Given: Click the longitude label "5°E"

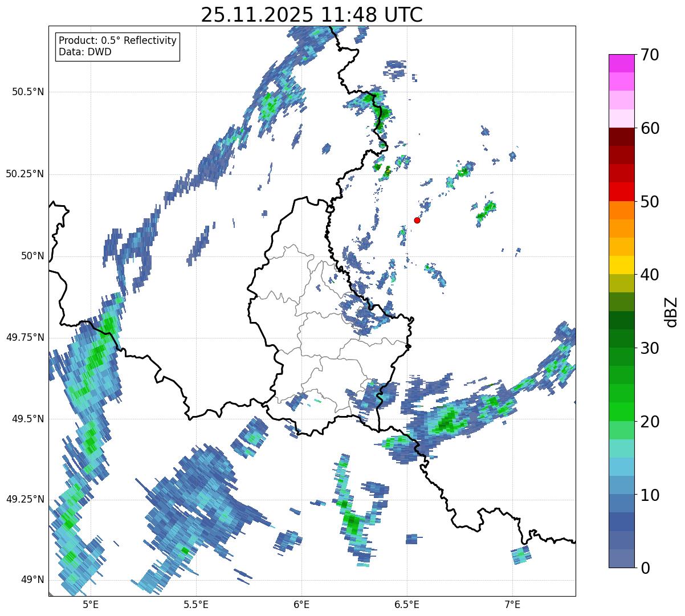Looking at the screenshot, I should pyautogui.click(x=91, y=604).
